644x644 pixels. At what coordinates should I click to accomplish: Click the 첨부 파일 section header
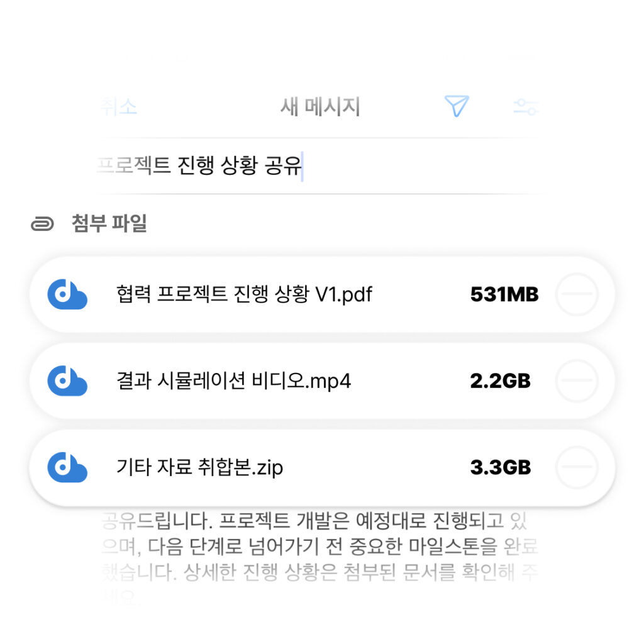[109, 224]
